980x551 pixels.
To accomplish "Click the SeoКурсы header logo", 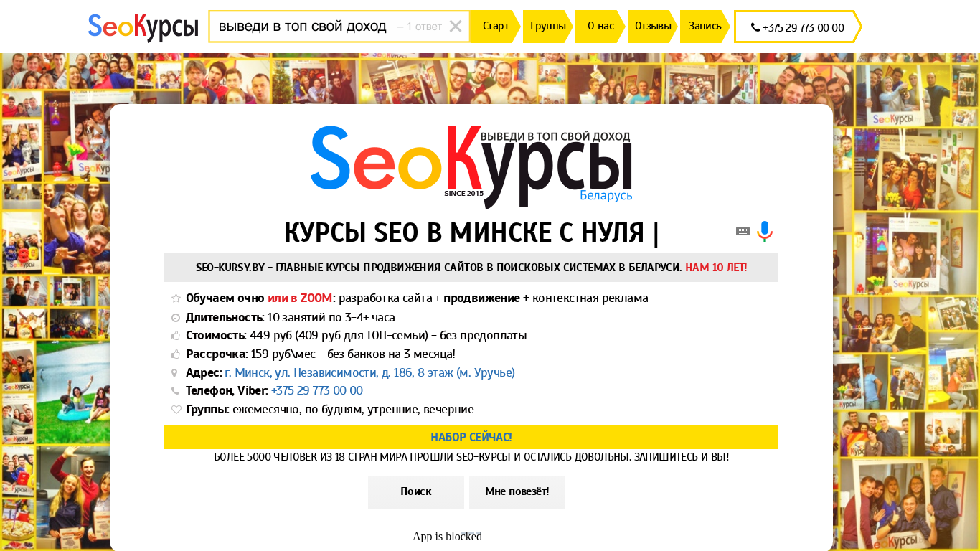I will pyautogui.click(x=143, y=27).
